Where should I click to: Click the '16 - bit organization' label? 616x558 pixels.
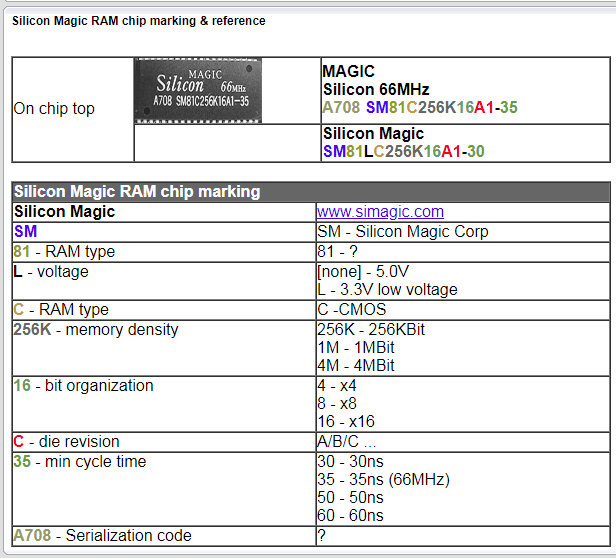tap(83, 386)
